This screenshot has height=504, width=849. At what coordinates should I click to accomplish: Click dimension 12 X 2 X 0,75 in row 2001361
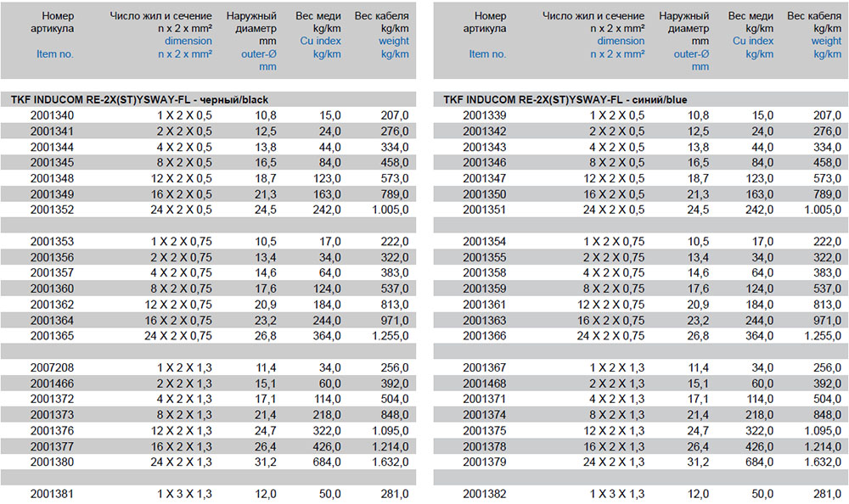[610, 305]
